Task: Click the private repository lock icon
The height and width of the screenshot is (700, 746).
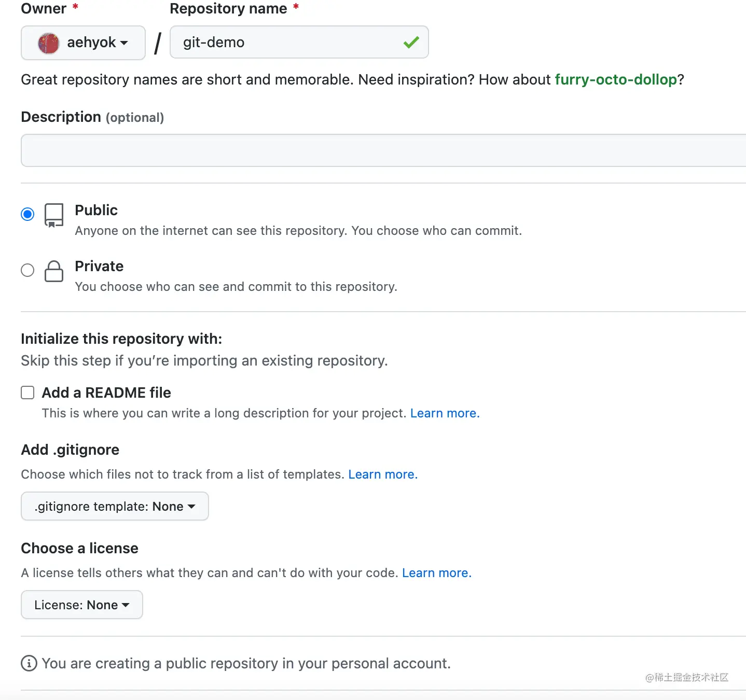Action: pos(54,271)
